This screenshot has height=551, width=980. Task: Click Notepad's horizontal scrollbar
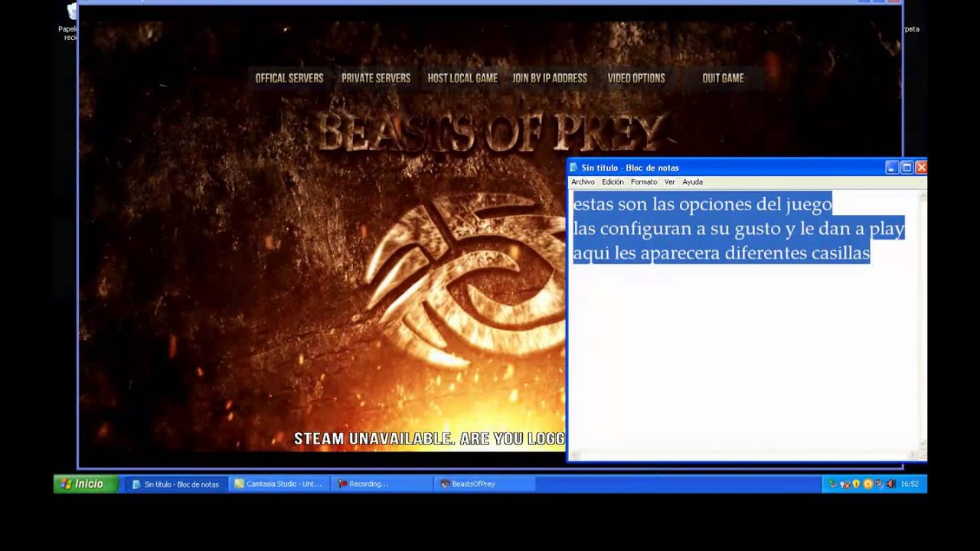[x=743, y=455]
